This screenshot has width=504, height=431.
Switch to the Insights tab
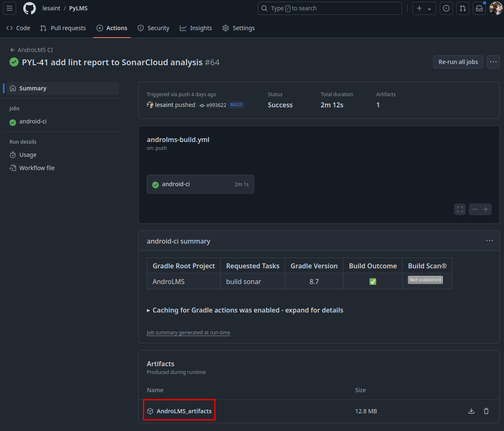pyautogui.click(x=196, y=28)
